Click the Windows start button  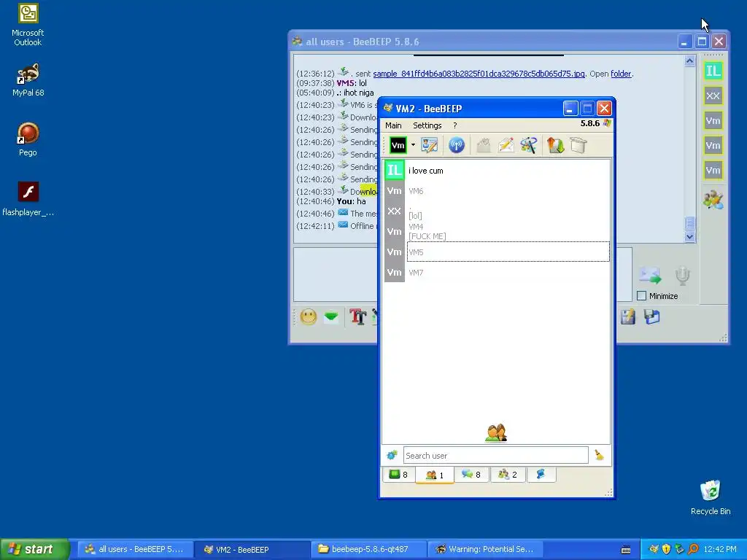pyautogui.click(x=34, y=549)
